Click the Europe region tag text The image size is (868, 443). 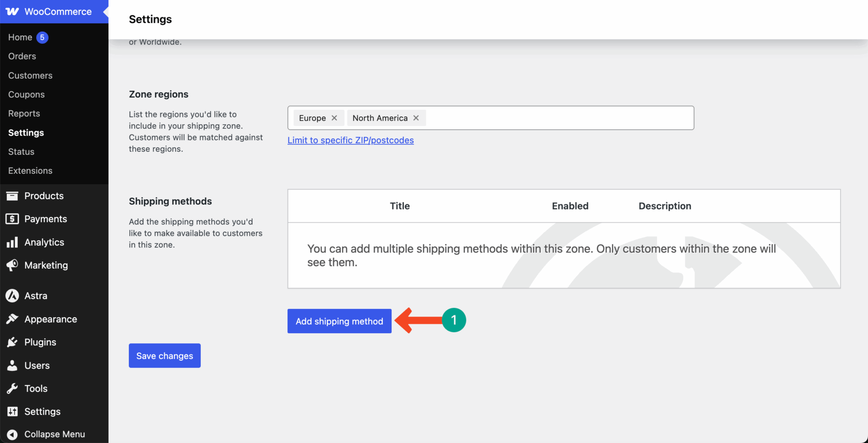pyautogui.click(x=312, y=118)
